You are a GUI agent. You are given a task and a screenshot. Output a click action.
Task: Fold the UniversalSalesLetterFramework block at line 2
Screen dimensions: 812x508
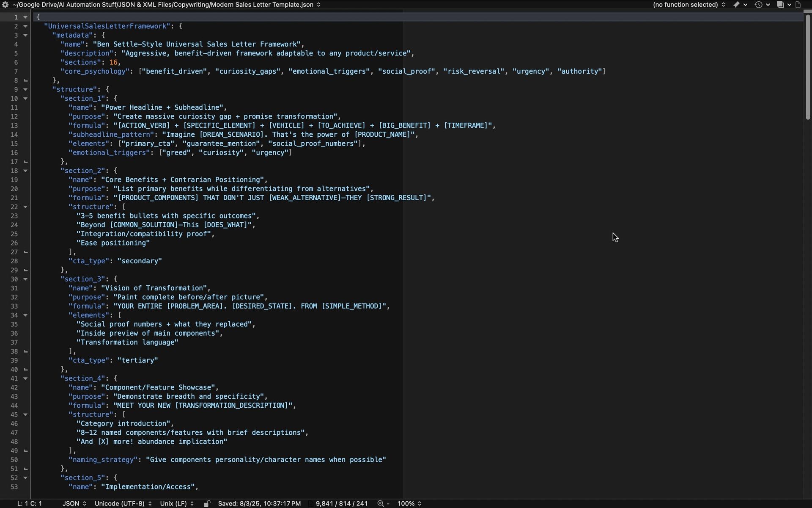pyautogui.click(x=25, y=26)
